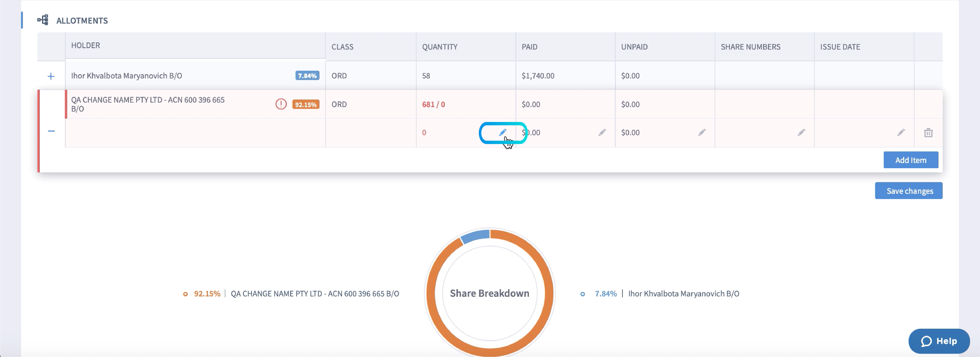The width and height of the screenshot is (980, 357).
Task: Select Ihor Khvalbota Maryanovich B/O holder name
Action: [127, 76]
